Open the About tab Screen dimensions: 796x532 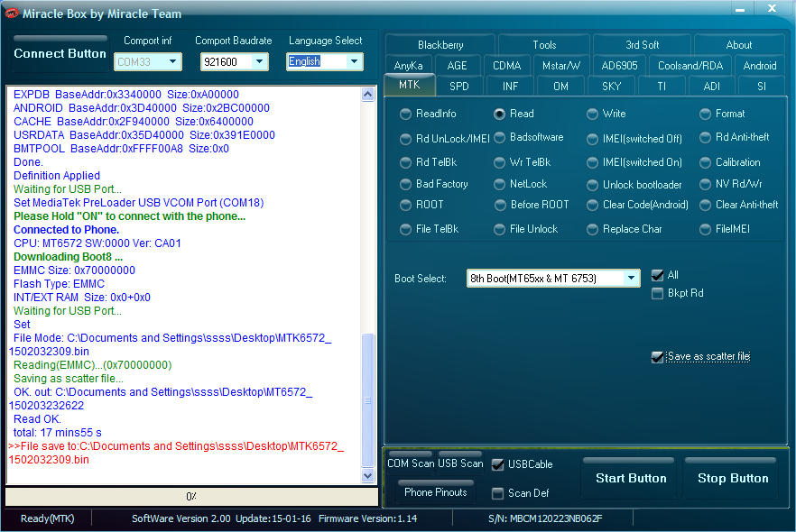738,44
